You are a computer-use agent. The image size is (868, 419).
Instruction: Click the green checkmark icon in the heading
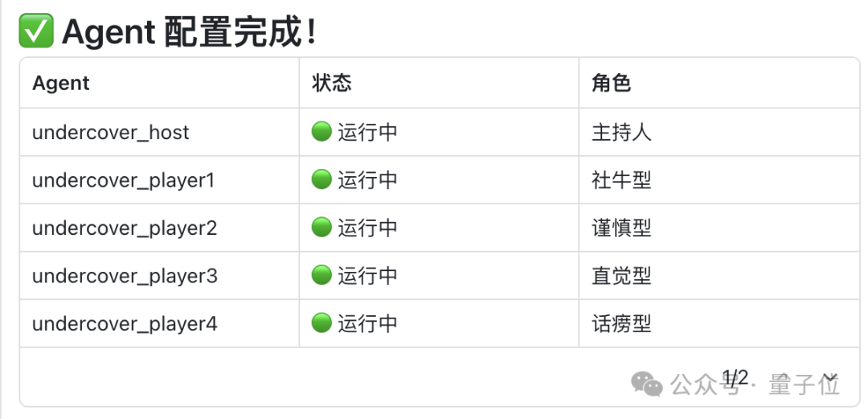pos(36,31)
